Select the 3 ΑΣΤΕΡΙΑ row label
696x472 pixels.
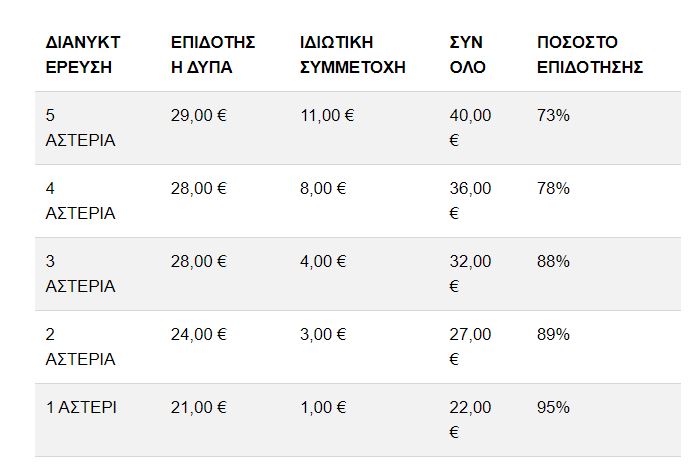80,274
